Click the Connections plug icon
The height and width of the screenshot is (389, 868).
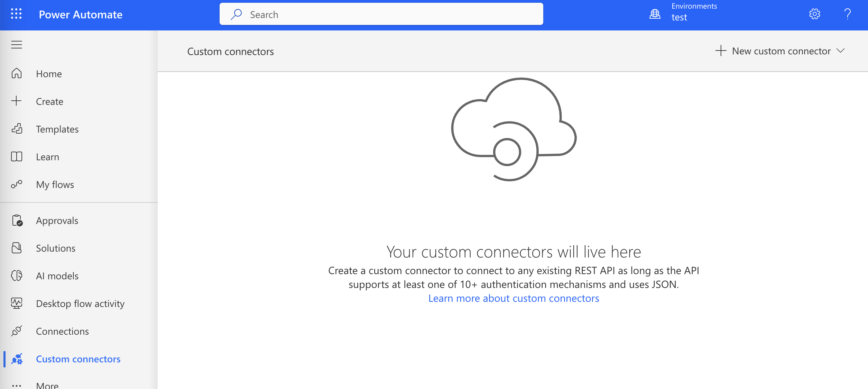point(17,331)
